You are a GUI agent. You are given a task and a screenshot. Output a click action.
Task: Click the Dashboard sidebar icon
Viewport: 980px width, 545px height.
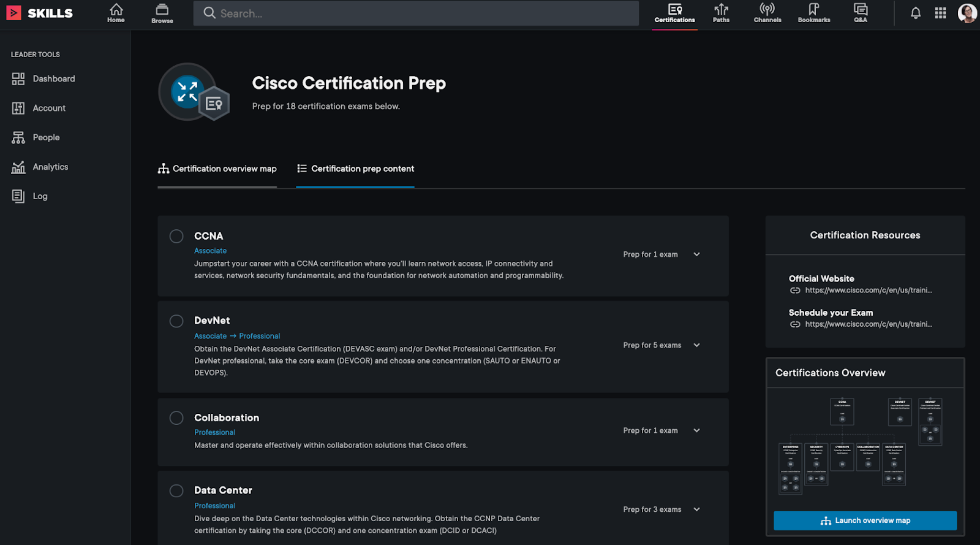pyautogui.click(x=18, y=78)
